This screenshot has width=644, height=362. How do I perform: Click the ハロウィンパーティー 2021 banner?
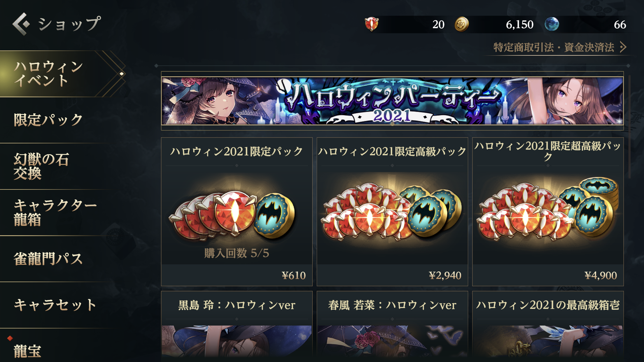(392, 101)
